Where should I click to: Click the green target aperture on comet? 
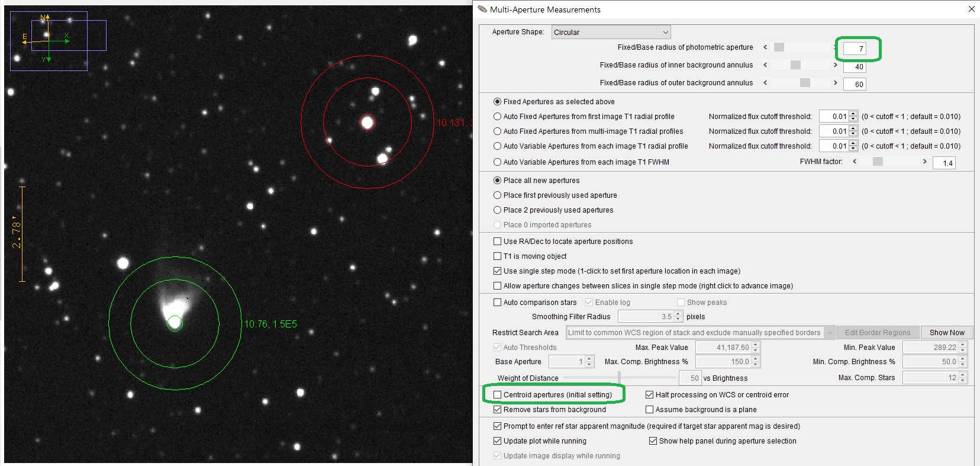175,323
